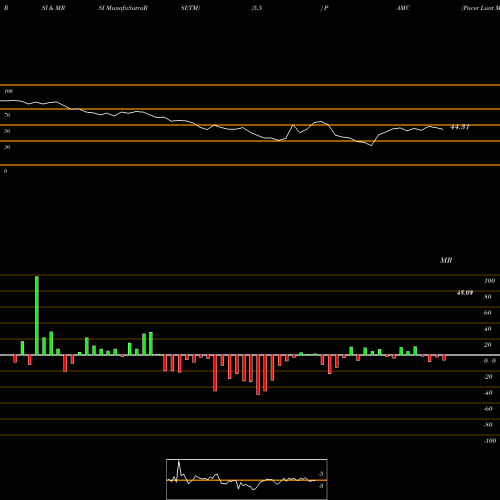This screenshot has width=500, height=500.
Task: Click the 'SI & MR' header text
Action: click(53, 8)
